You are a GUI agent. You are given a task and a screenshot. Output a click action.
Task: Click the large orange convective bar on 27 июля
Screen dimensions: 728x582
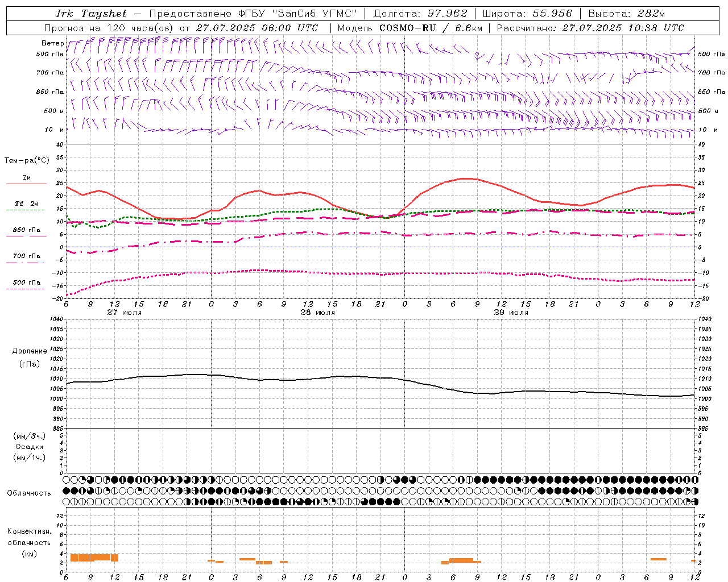[x=94, y=558]
